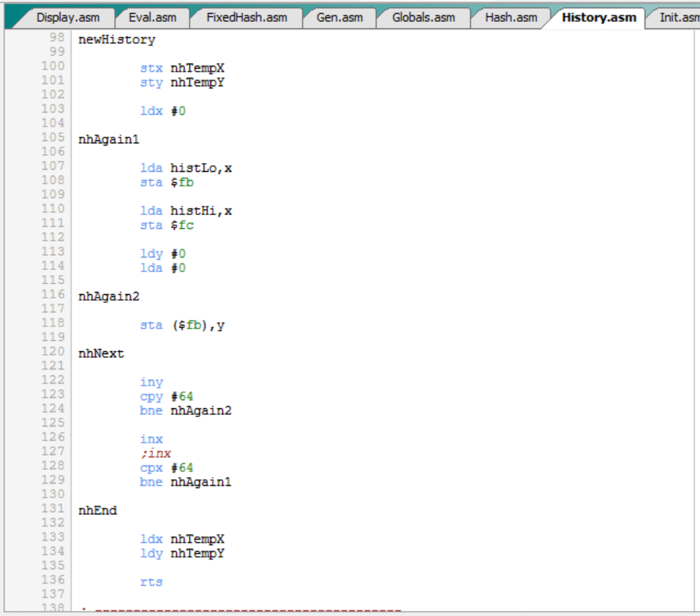
Task: Click the 'sta ($fb),y' instruction
Action: pyautogui.click(x=182, y=326)
